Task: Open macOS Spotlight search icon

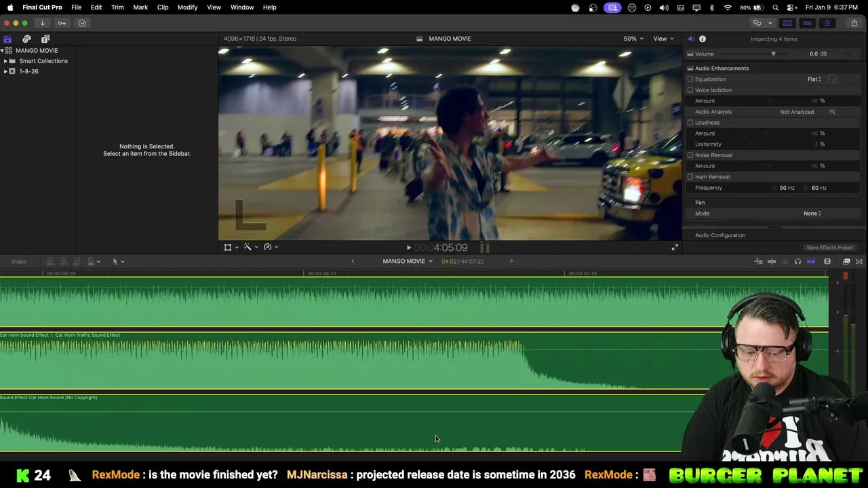Action: [x=776, y=7]
